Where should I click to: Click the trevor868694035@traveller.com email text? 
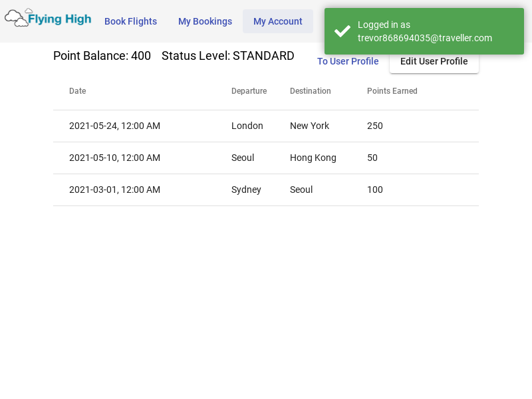pyautogui.click(x=425, y=38)
